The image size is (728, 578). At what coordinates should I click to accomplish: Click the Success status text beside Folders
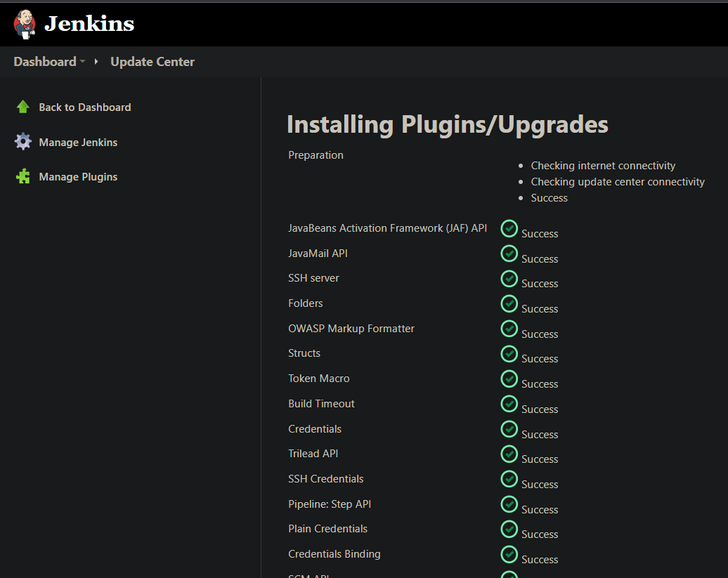point(540,309)
